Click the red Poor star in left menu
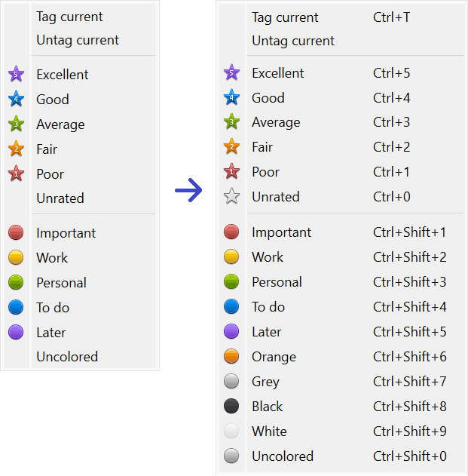This screenshot has height=476, width=468. [x=16, y=174]
